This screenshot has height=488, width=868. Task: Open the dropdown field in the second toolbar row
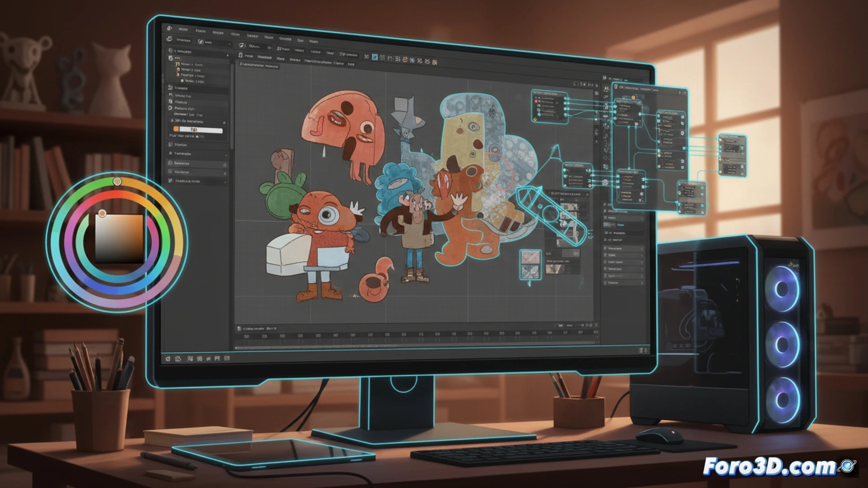coord(215,42)
